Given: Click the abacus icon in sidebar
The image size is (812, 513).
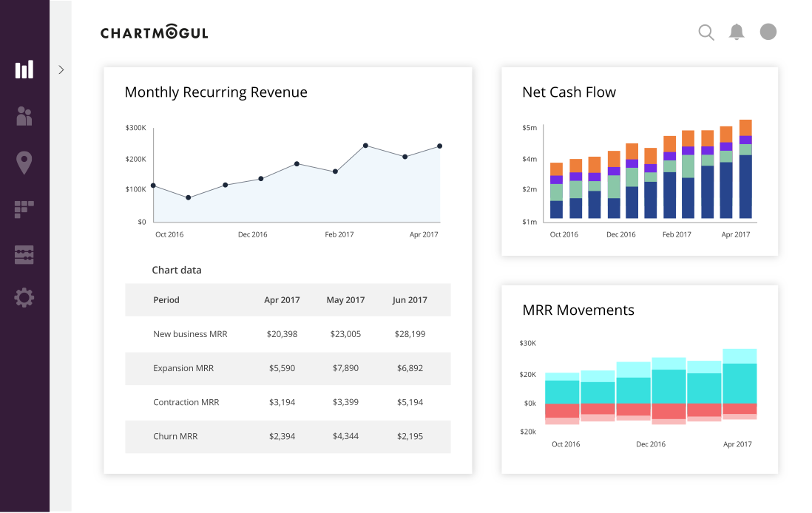Looking at the screenshot, I should [24, 255].
